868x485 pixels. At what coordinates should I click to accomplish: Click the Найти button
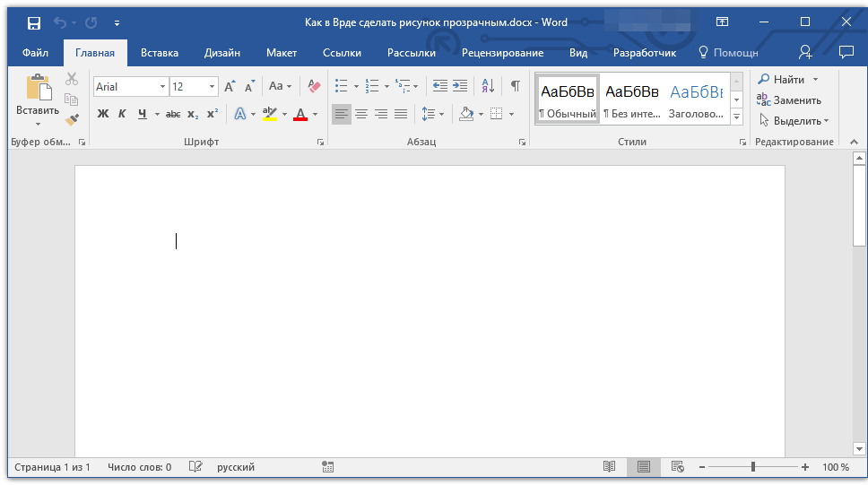pyautogui.click(x=782, y=80)
